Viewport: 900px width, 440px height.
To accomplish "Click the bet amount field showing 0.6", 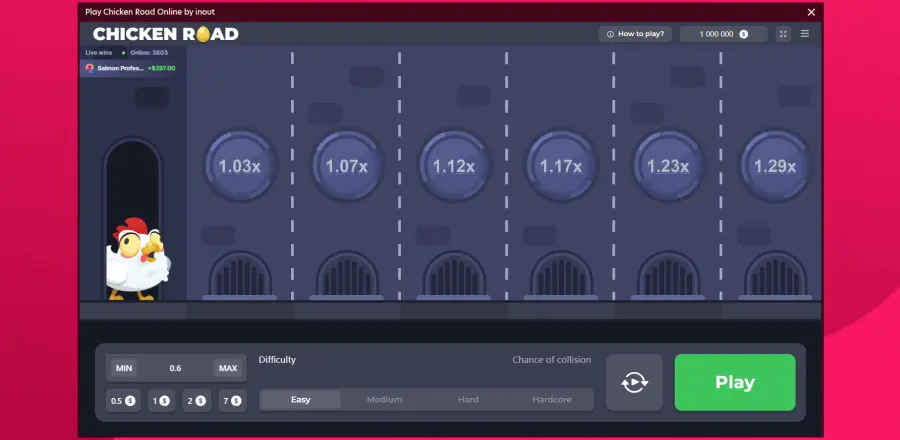I will point(176,368).
